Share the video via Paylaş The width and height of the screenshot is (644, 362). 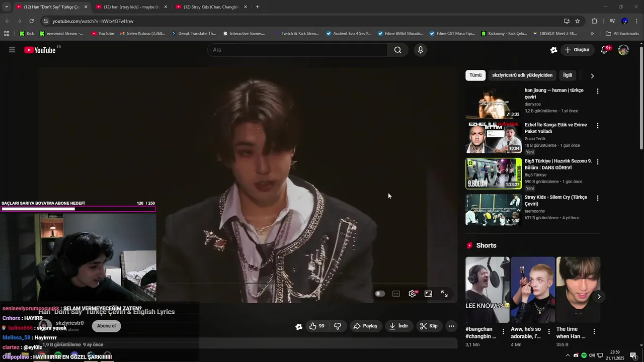pyautogui.click(x=365, y=326)
